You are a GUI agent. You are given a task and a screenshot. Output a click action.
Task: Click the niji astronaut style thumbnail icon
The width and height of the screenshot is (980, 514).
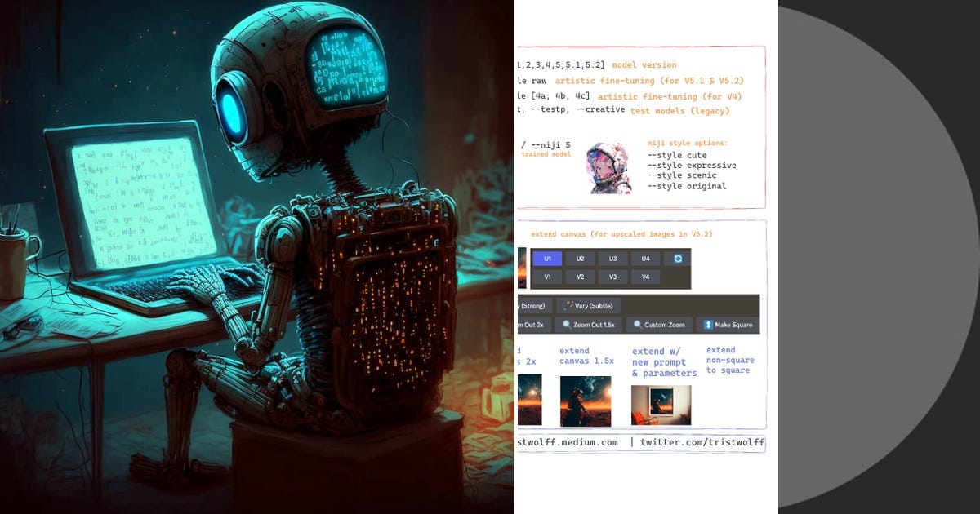(x=608, y=169)
